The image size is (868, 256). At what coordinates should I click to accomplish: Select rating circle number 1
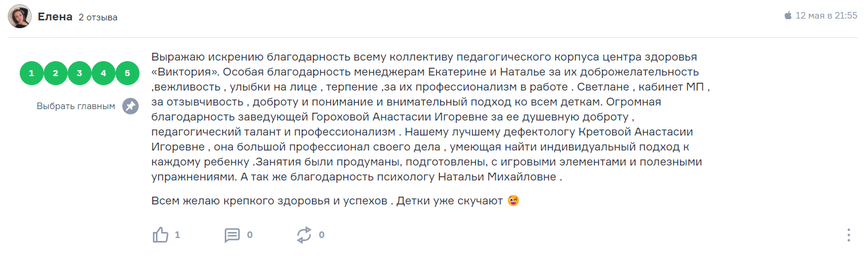[x=31, y=73]
